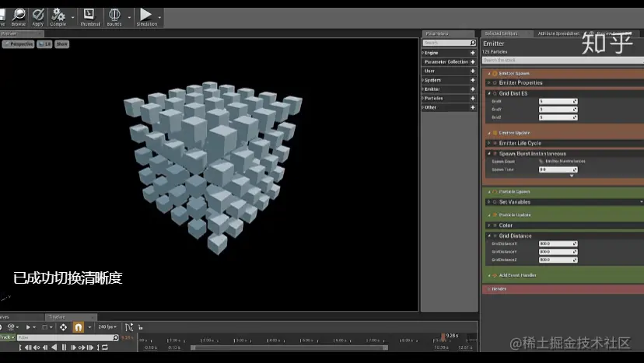This screenshot has height=363, width=644.
Task: Open the Set Variables dropdown arrow
Action: tap(641, 202)
